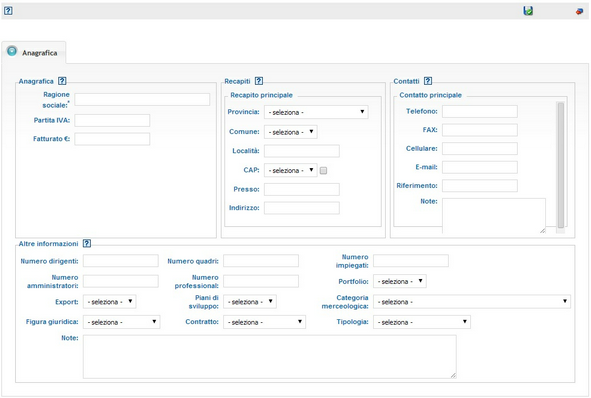Viewport: 591px width, 398px height.
Task: Click the Contatto principale vertical scrollbar
Action: 561,165
